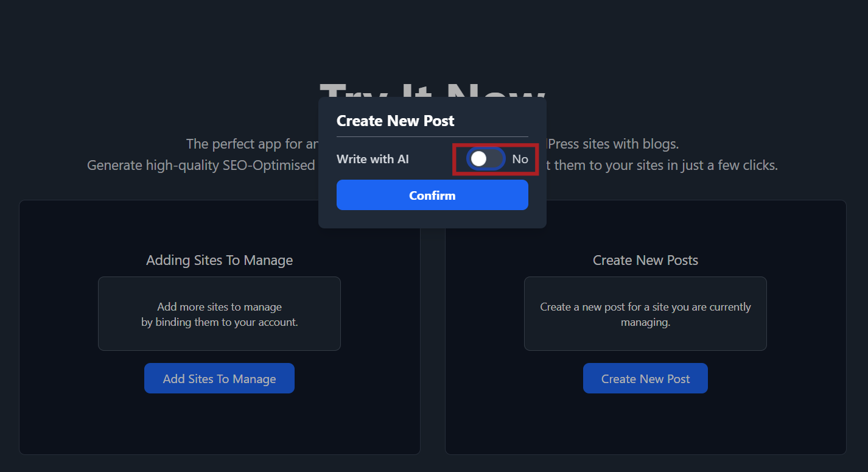Click the divider line under the dialog title
This screenshot has width=868, height=472.
pos(432,137)
